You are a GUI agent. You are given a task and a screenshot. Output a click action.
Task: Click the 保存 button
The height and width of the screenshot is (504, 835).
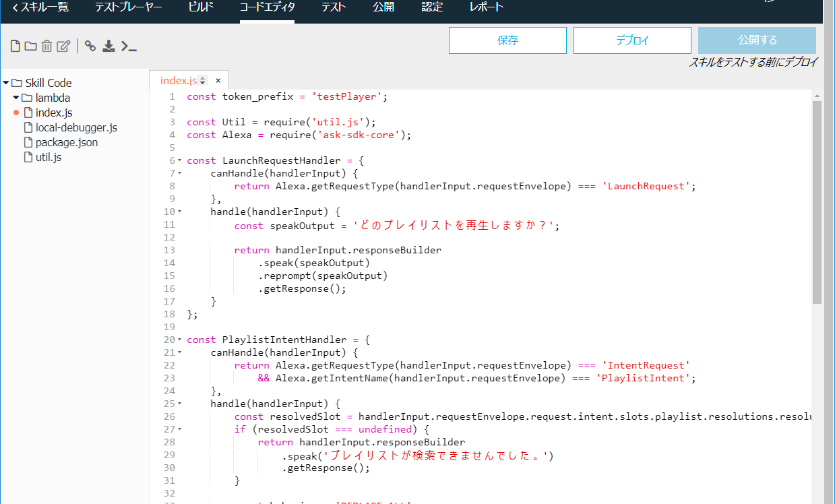[507, 40]
